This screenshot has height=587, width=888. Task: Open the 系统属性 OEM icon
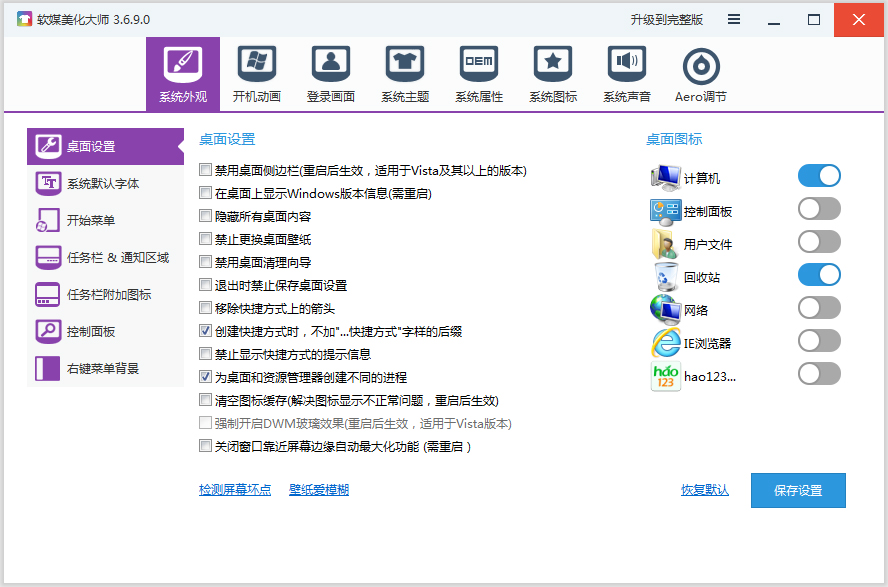tap(479, 65)
